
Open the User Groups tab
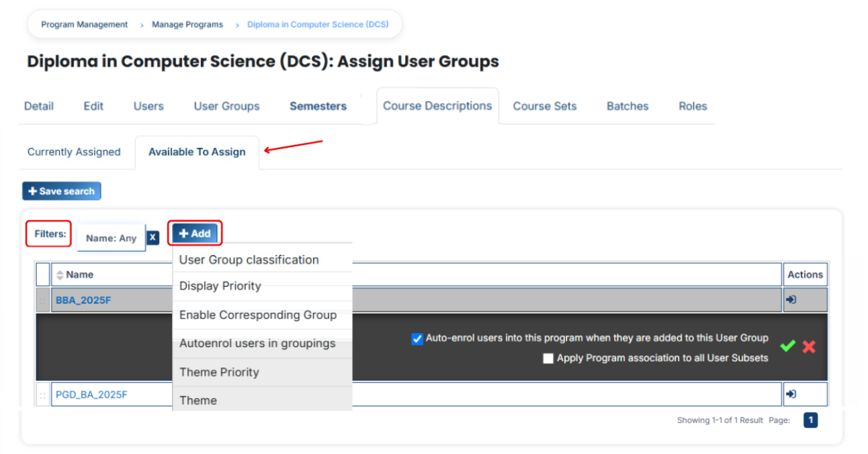point(226,106)
